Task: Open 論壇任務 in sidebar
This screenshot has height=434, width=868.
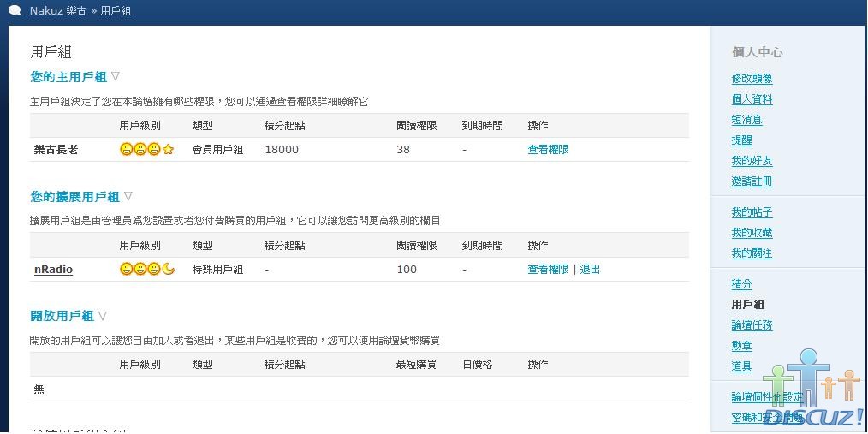Action: click(x=752, y=325)
